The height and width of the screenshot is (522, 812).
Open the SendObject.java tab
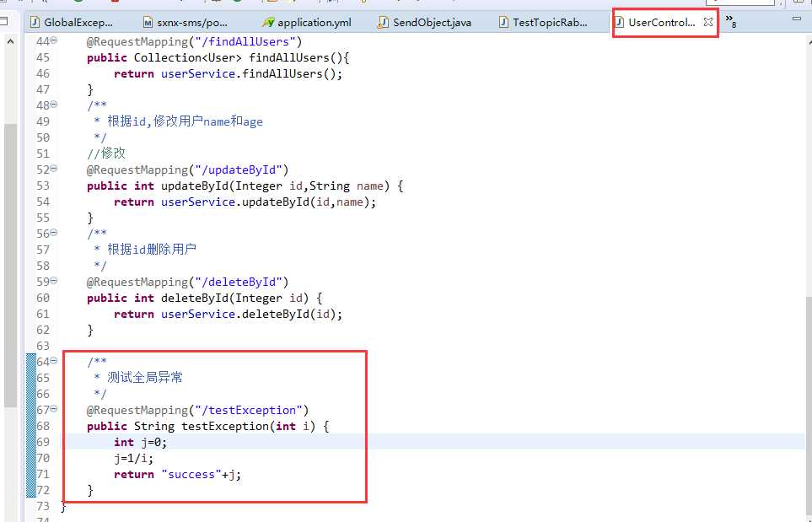[x=425, y=22]
